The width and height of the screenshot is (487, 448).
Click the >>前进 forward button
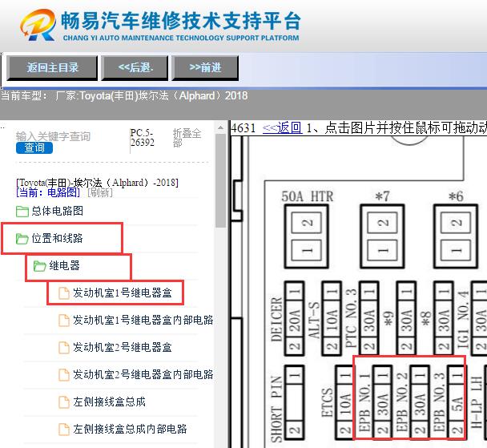click(x=205, y=68)
